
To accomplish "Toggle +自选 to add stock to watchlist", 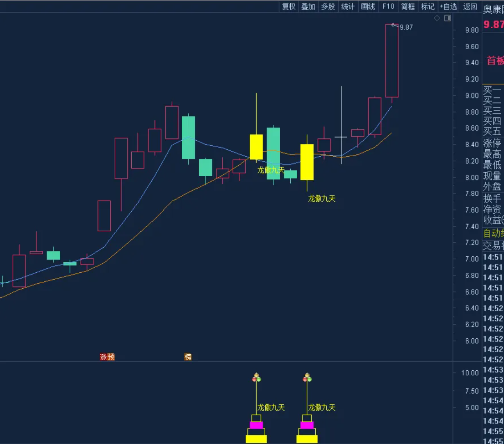I will pos(448,6).
